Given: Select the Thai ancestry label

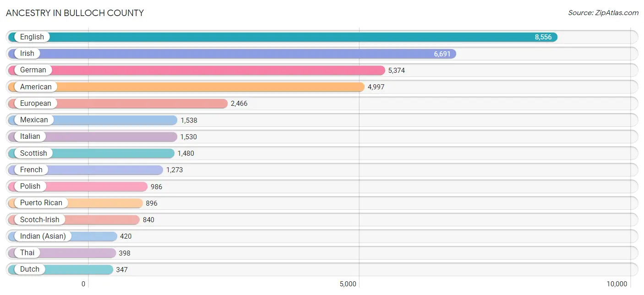Looking at the screenshot, I should tap(27, 253).
